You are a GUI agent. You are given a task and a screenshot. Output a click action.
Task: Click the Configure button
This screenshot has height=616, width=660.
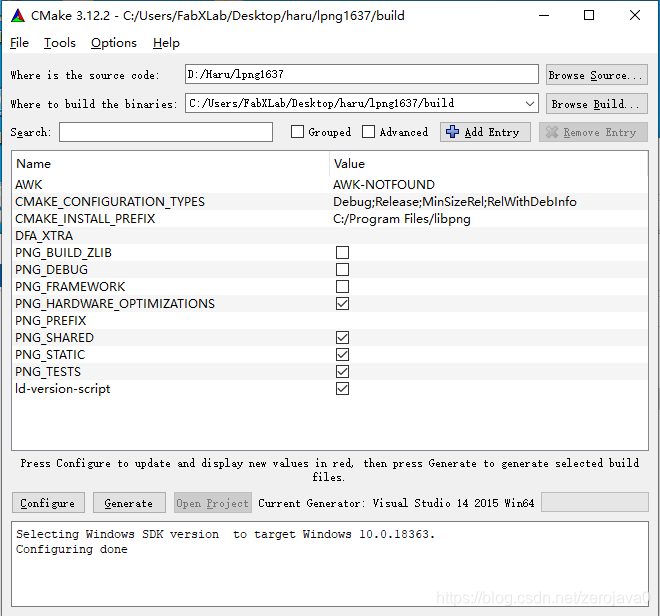click(48, 503)
